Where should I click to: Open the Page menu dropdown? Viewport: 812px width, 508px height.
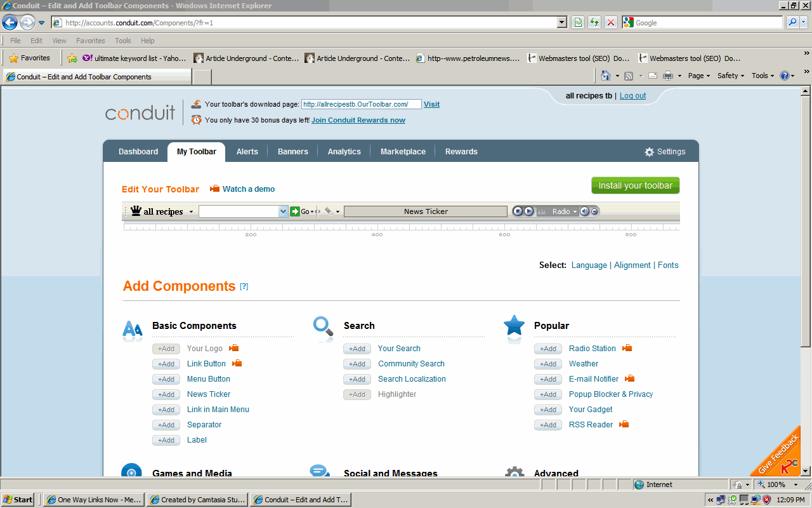[x=700, y=76]
